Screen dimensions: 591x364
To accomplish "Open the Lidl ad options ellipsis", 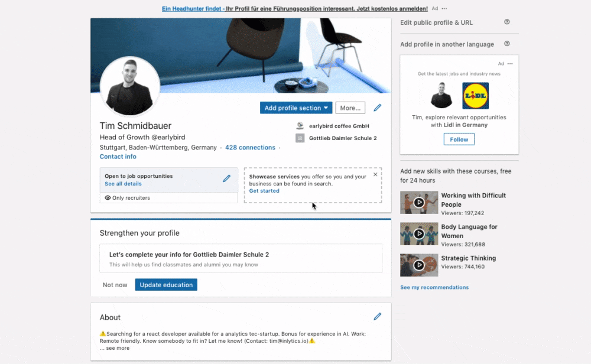I will pos(510,64).
